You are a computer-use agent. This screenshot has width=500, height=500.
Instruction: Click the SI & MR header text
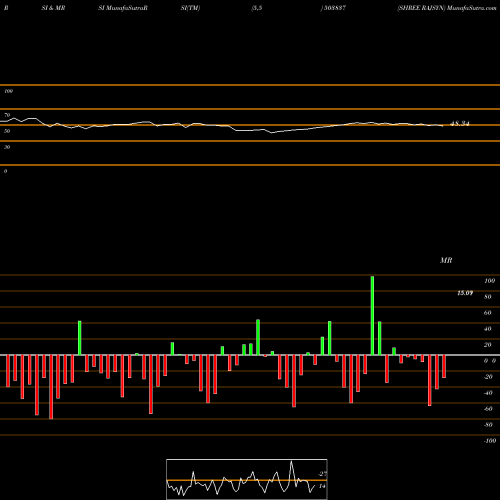point(53,8)
